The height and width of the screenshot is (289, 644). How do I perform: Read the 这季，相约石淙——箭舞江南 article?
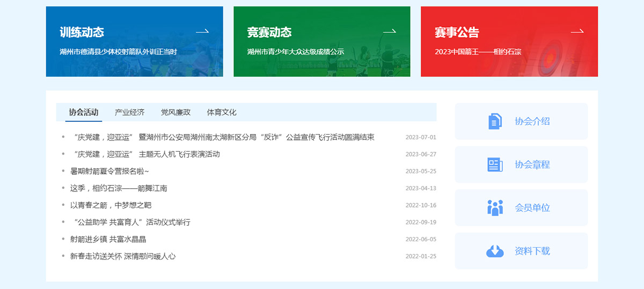pyautogui.click(x=119, y=188)
